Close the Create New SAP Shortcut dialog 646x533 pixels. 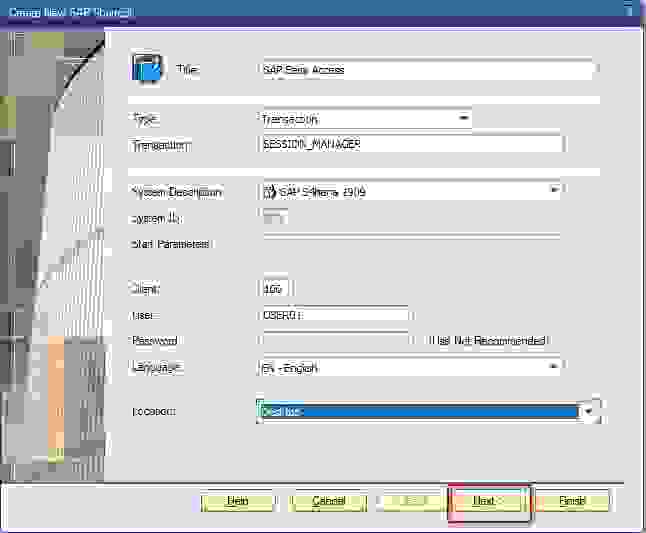(629, 11)
